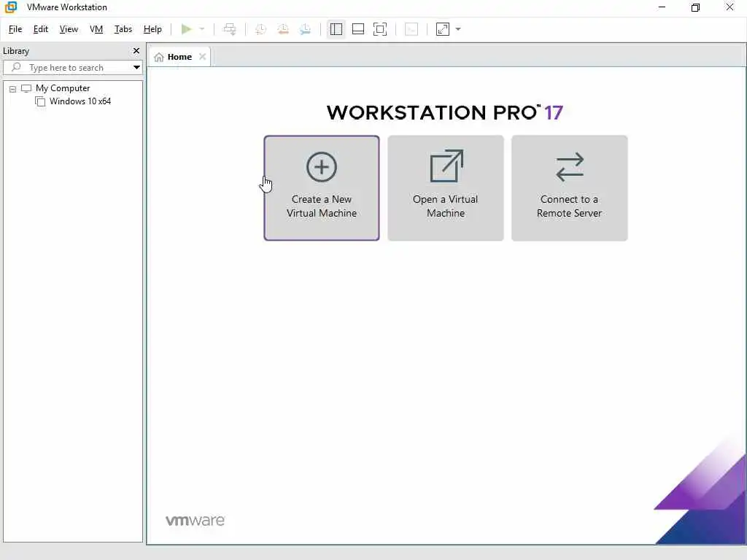Viewport: 747px width, 560px height.
Task: Minimize the VMware Workstation window
Action: pos(662,7)
